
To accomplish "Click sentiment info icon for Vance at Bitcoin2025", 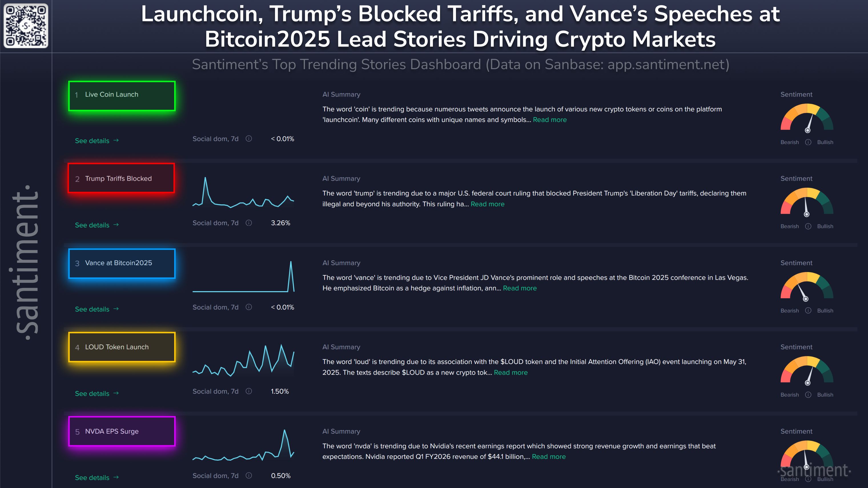I will coord(808,311).
